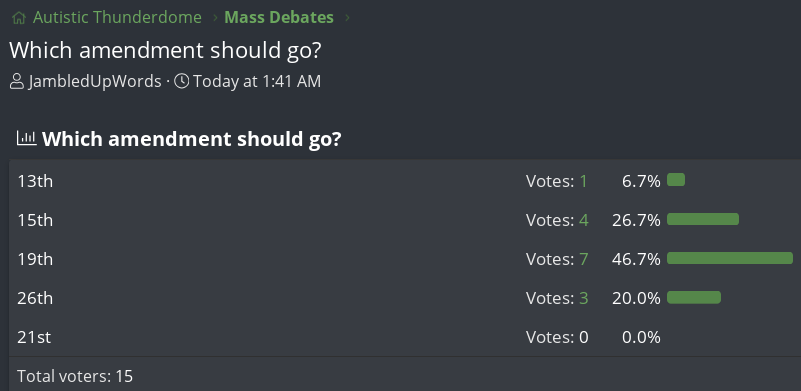Image resolution: width=801 pixels, height=391 pixels.
Task: Click the bold poll heading text
Action: point(192,139)
